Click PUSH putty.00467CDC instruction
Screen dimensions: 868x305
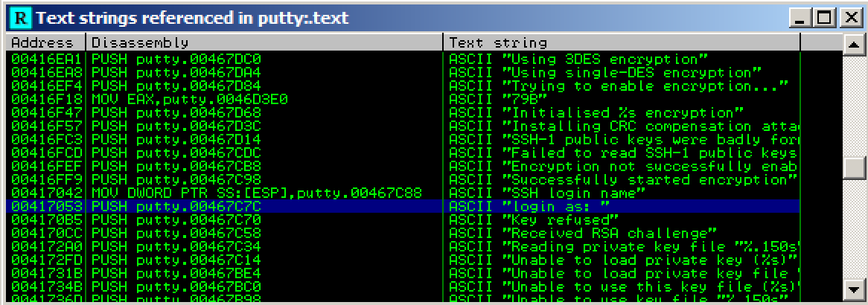[176, 152]
